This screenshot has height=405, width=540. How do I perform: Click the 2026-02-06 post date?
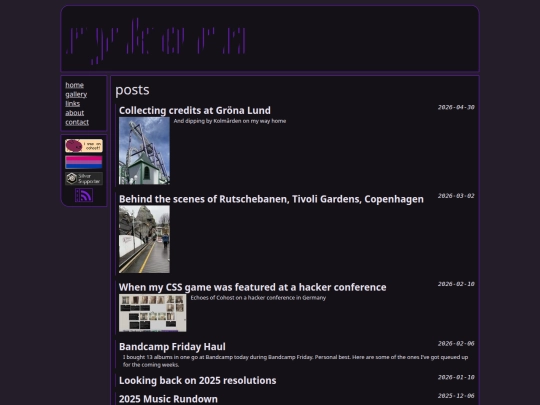click(456, 344)
